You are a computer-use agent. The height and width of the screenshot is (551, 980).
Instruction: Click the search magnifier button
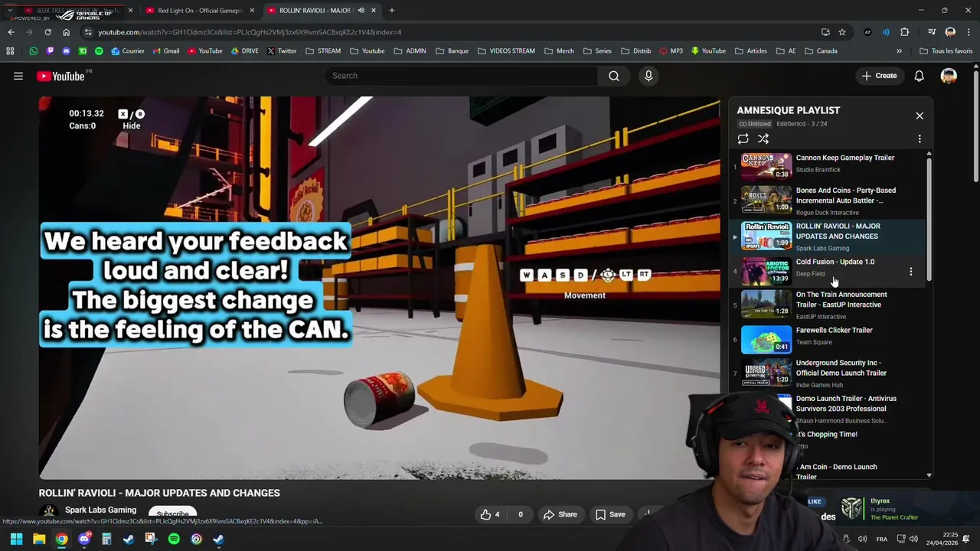click(614, 76)
